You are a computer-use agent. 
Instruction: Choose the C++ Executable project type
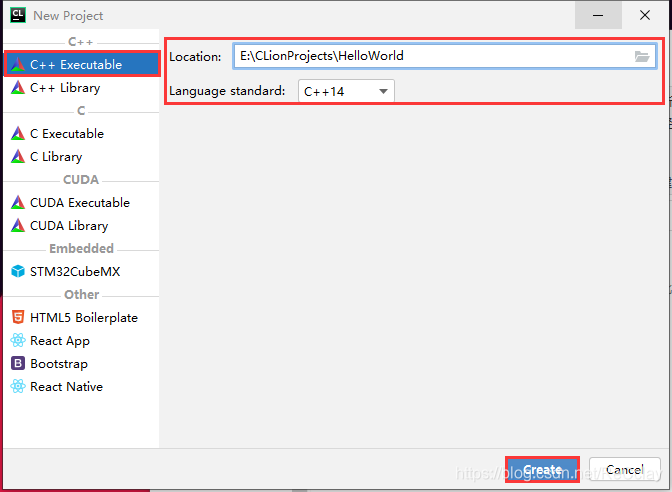coord(81,64)
